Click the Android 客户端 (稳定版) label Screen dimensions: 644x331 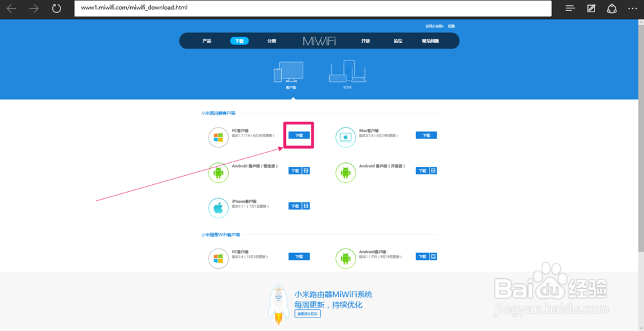255,166
